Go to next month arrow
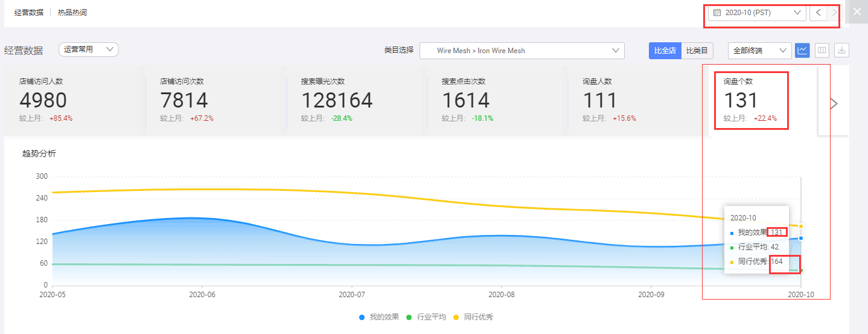Viewport: 868px width, 334px height. 834,13
